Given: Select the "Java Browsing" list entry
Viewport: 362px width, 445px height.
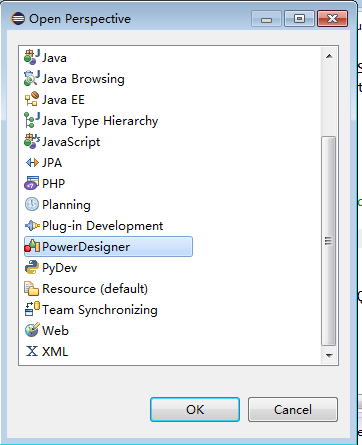Looking at the screenshot, I should (x=83, y=79).
